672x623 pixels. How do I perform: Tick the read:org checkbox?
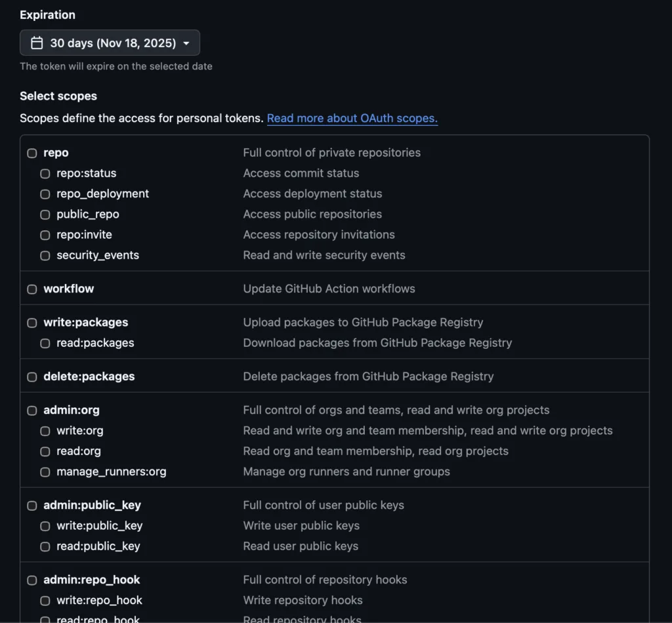45,451
